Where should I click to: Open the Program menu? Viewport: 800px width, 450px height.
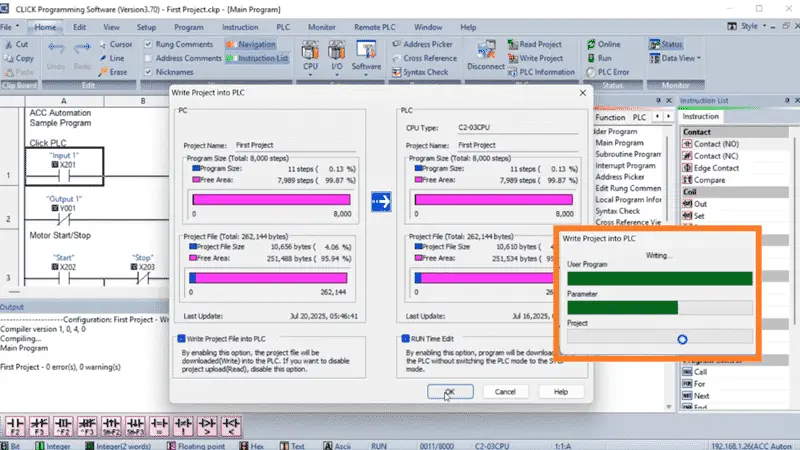189,27
